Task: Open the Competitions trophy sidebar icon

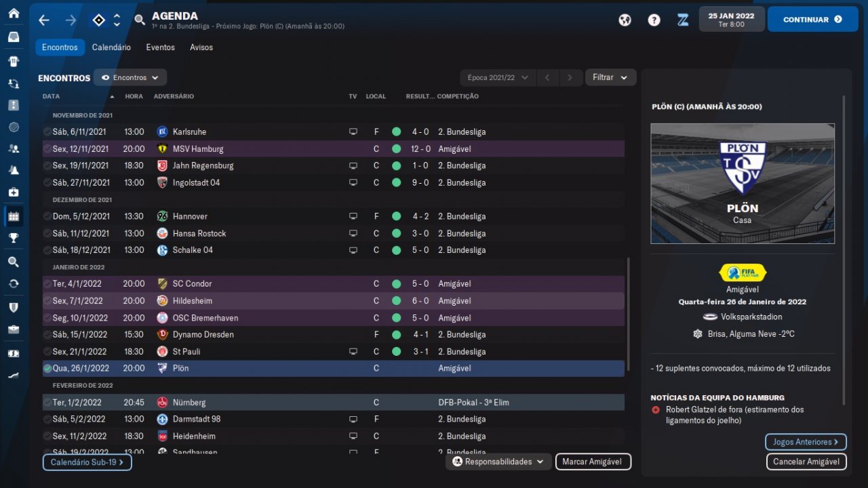Action: coord(14,238)
